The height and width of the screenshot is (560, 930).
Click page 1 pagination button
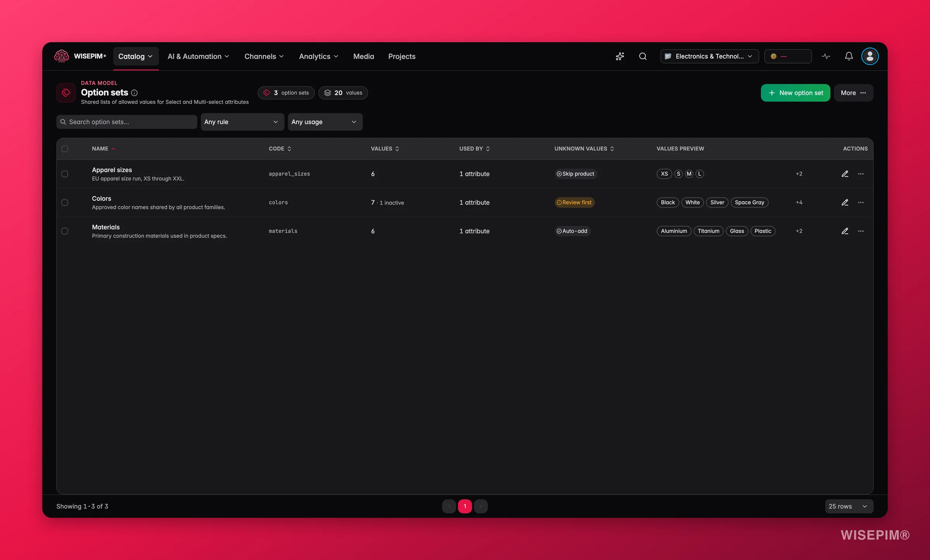(465, 506)
